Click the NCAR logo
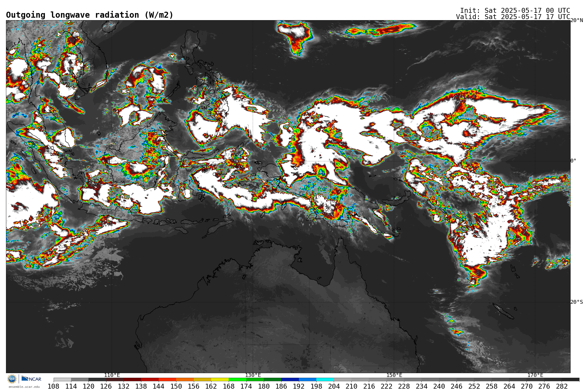Image resolution: width=588 pixels, height=390 pixels. [31, 379]
